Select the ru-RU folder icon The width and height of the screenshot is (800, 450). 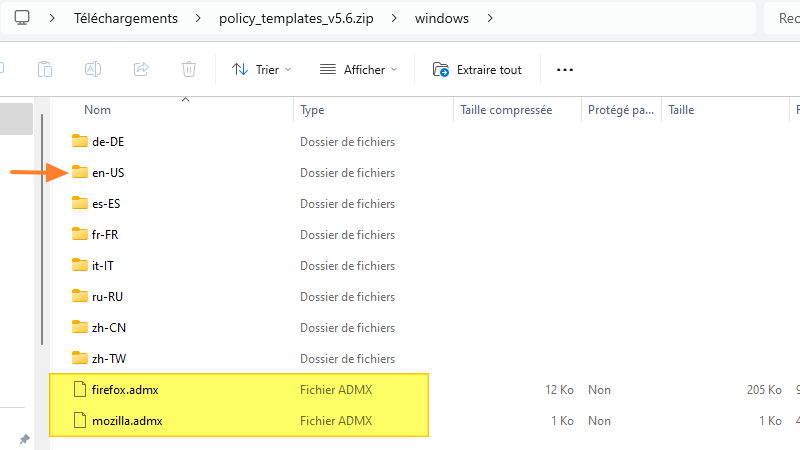[80, 296]
